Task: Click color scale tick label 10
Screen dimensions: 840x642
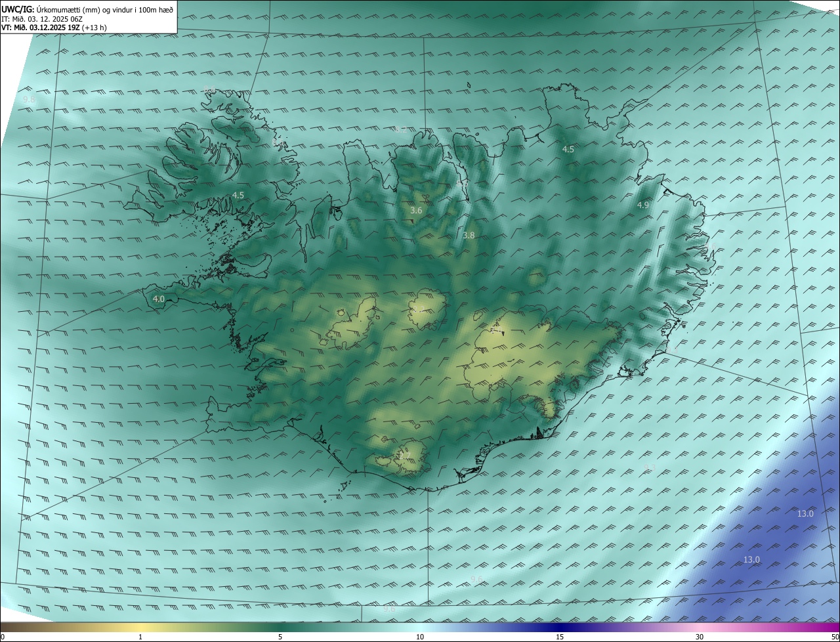Action: [x=420, y=637]
